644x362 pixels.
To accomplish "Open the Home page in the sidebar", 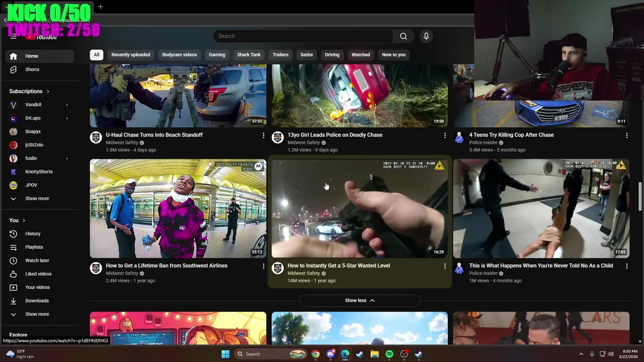I will (39, 56).
